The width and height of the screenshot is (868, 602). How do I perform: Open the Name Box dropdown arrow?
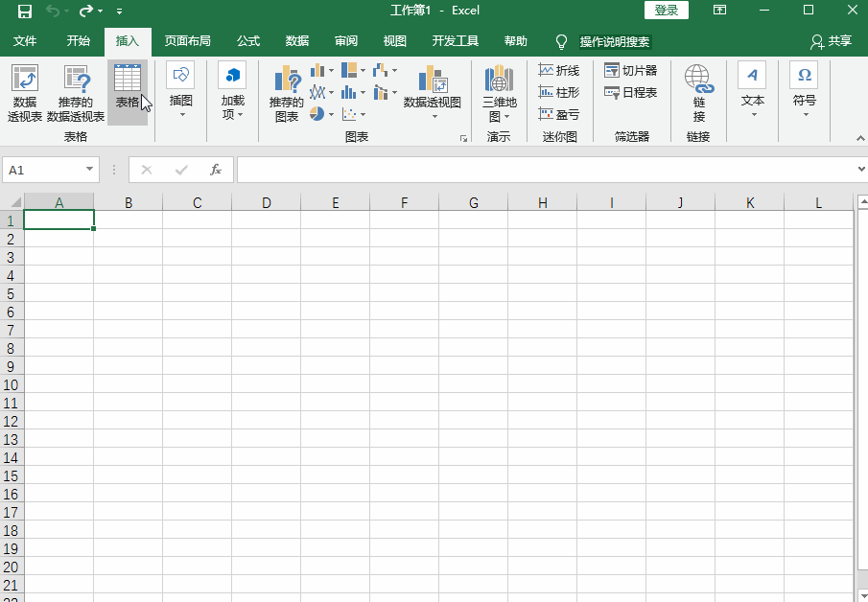tap(89, 169)
